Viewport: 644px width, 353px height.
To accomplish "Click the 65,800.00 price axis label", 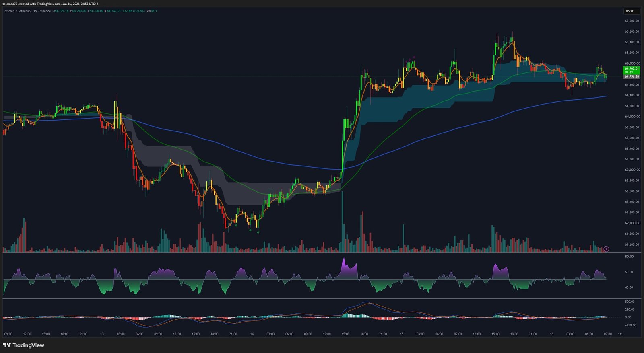I will pyautogui.click(x=632, y=21).
